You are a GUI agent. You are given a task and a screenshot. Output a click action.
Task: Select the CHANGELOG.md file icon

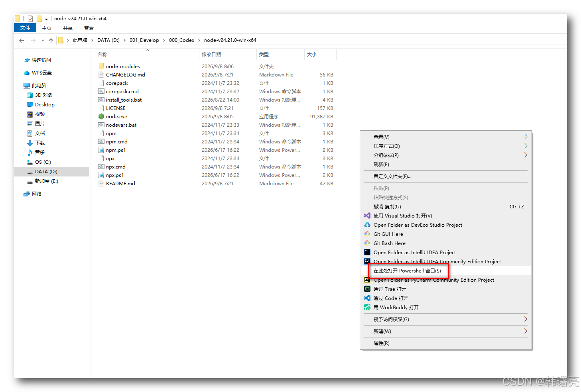pyautogui.click(x=101, y=74)
